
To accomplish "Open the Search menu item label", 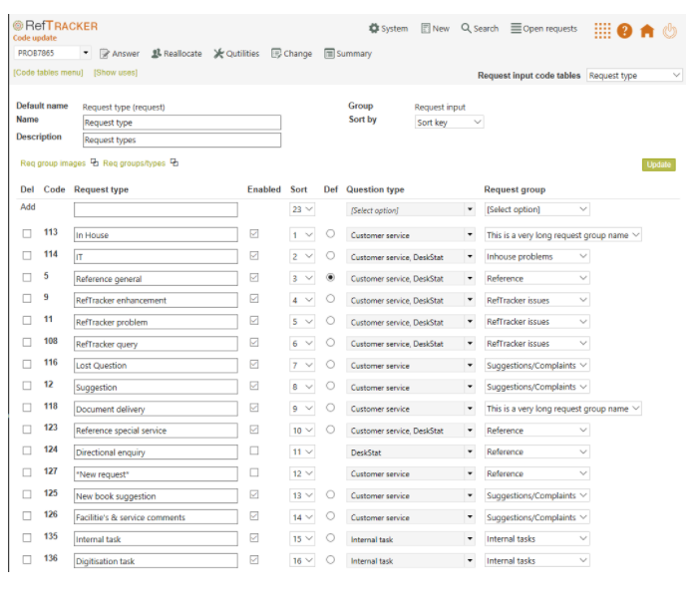I will click(x=486, y=29).
